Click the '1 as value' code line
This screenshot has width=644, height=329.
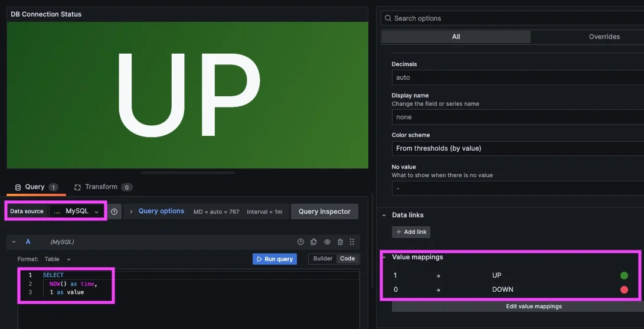(x=67, y=292)
